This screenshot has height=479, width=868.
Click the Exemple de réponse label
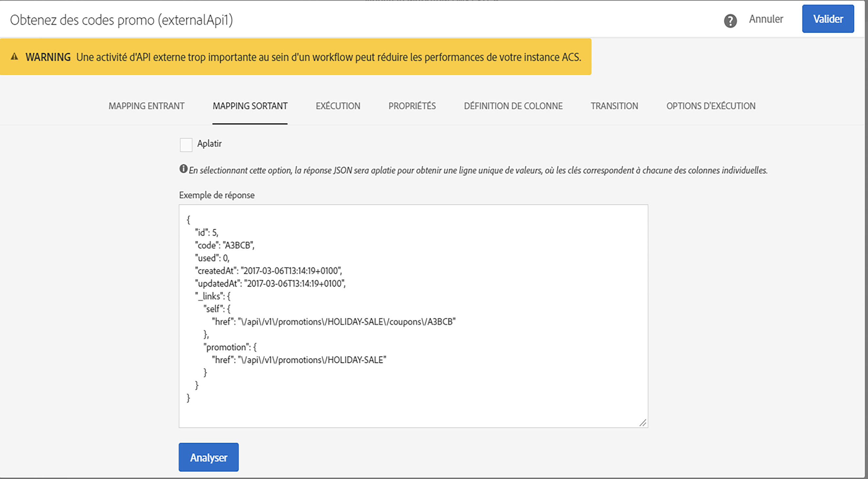point(217,195)
